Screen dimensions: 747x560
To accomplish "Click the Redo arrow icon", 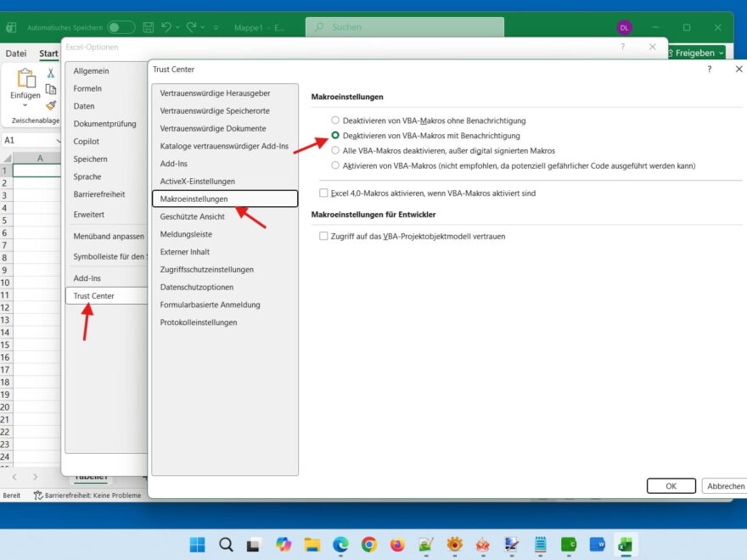I will 191,26.
